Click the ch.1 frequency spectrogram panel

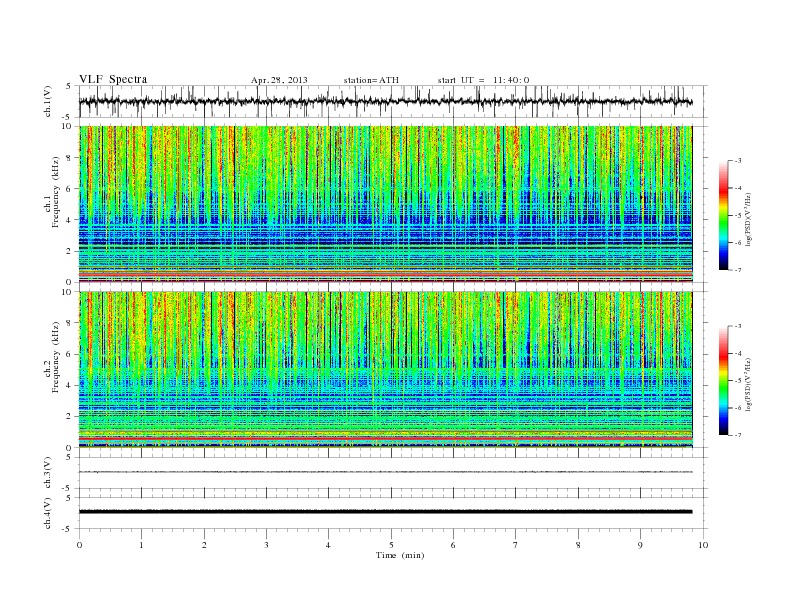coord(385,204)
